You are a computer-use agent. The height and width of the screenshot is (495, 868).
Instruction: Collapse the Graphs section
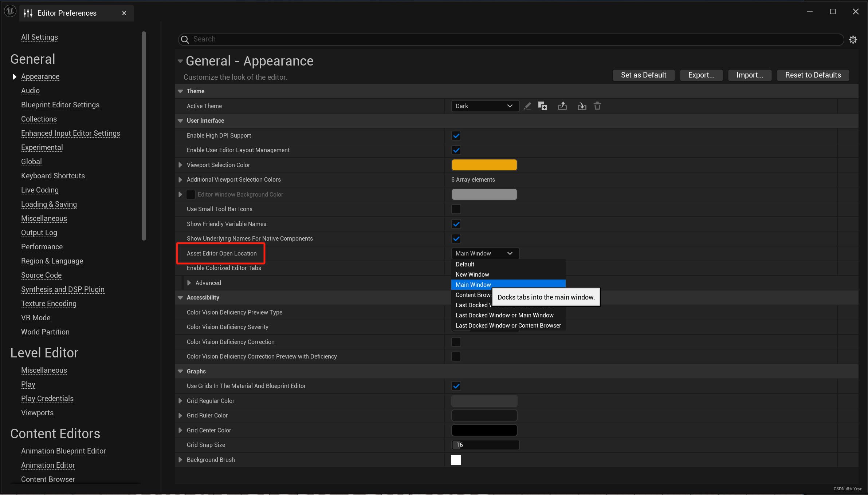coord(180,371)
